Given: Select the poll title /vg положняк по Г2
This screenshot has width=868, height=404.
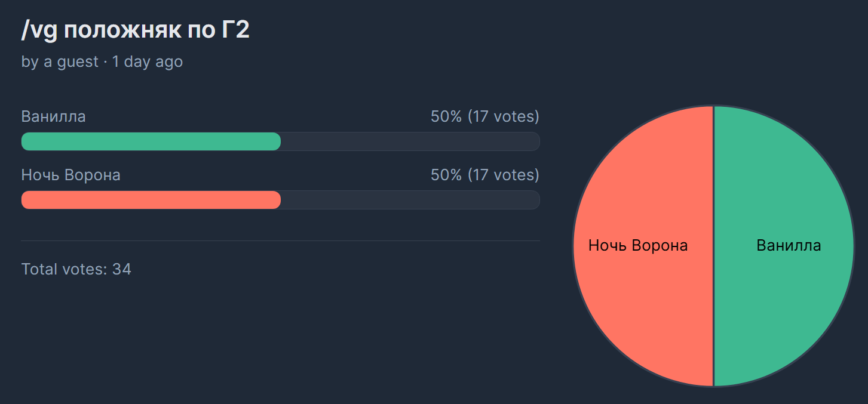Looking at the screenshot, I should 136,30.
